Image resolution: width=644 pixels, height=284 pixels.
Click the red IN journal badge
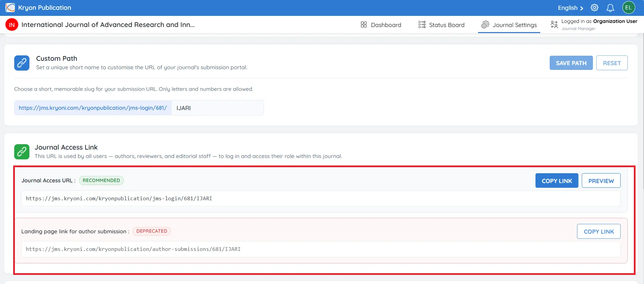tap(11, 25)
